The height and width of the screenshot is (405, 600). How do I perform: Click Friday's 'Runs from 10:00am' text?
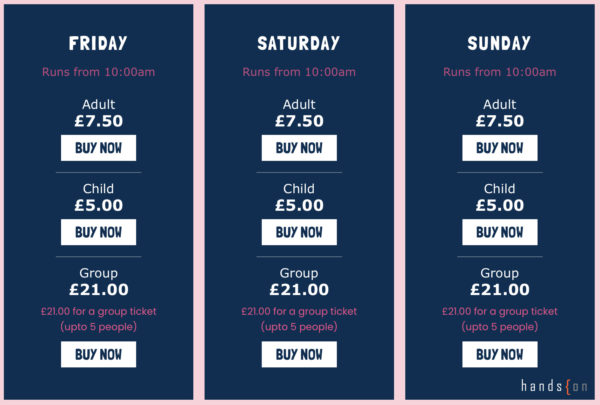click(x=98, y=72)
